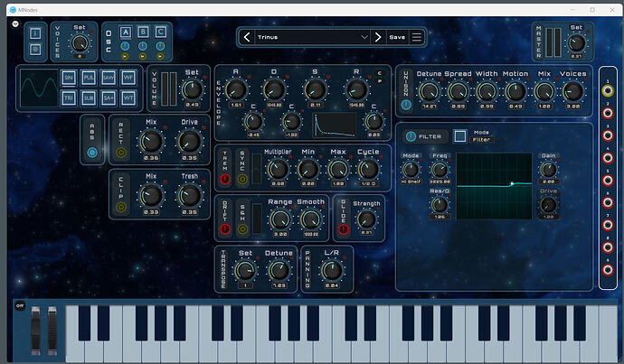Go to the next preset arrow
Viewport: 624px width, 364px height.
pos(378,37)
